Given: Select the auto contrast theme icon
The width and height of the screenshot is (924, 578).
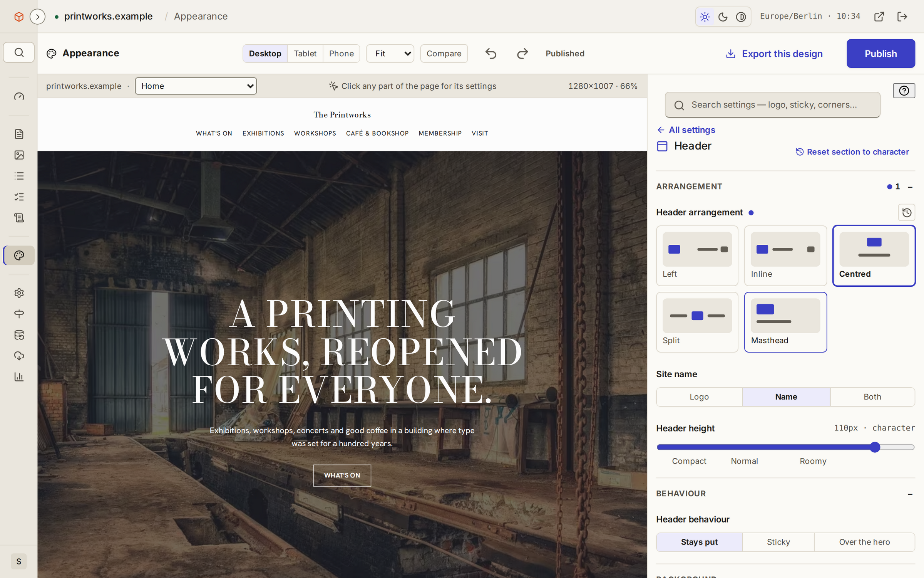Looking at the screenshot, I should pos(741,17).
